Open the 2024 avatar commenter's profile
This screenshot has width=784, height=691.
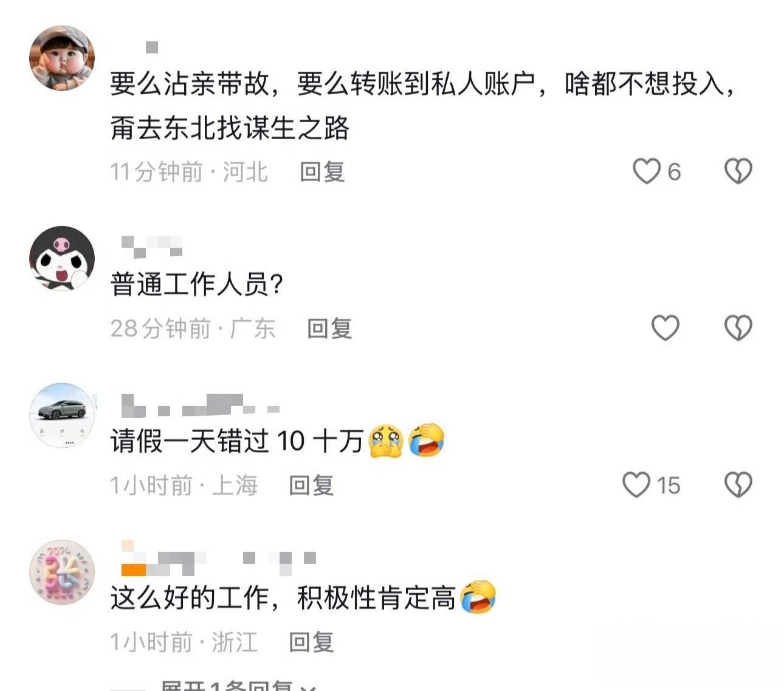[62, 572]
